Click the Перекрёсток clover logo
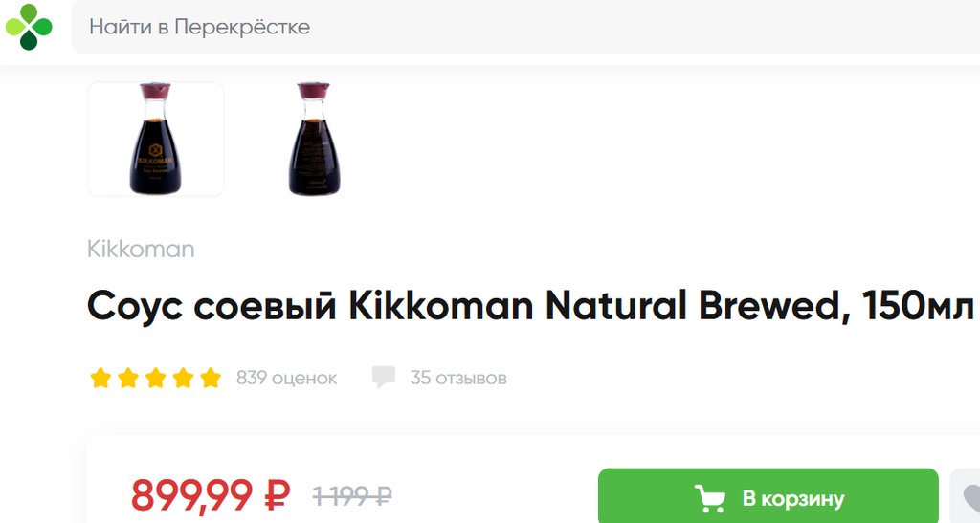The width and height of the screenshot is (980, 523). (x=29, y=27)
